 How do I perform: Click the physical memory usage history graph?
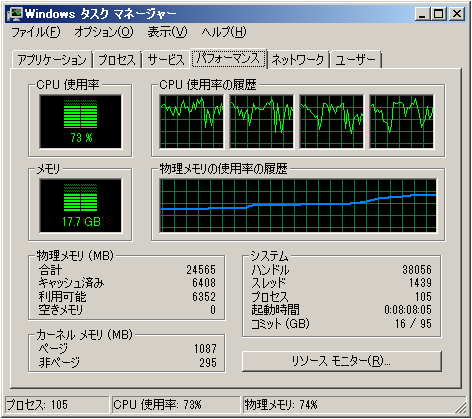[x=298, y=206]
